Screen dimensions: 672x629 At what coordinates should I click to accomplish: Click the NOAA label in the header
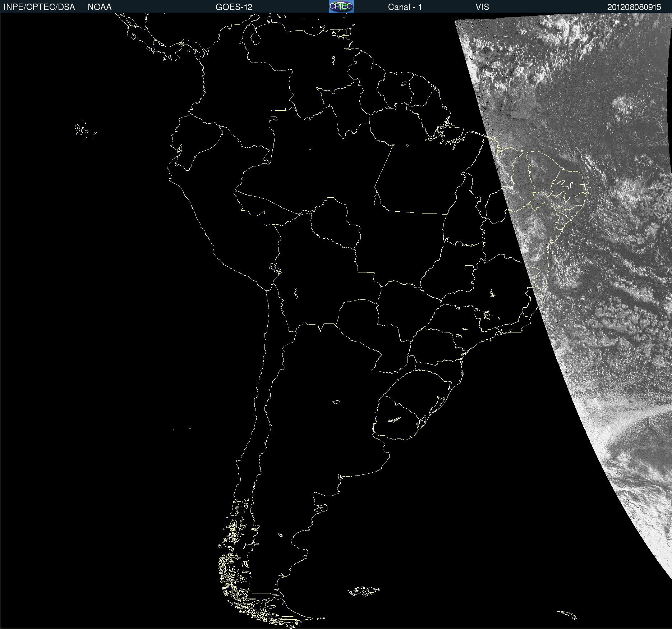[100, 7]
